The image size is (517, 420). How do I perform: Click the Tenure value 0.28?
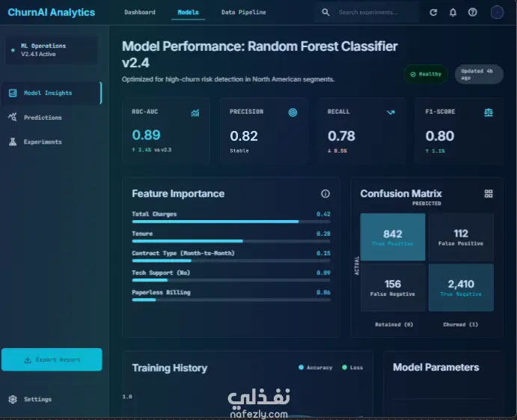point(323,234)
